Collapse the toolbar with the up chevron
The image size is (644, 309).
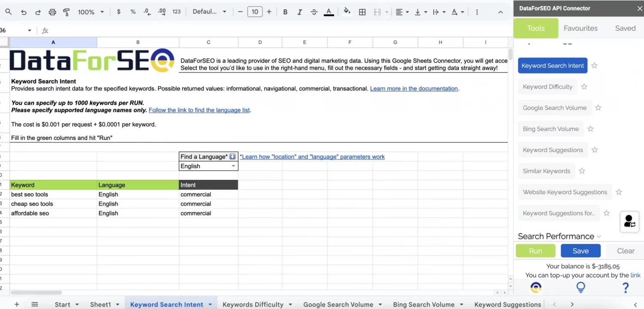click(500, 12)
